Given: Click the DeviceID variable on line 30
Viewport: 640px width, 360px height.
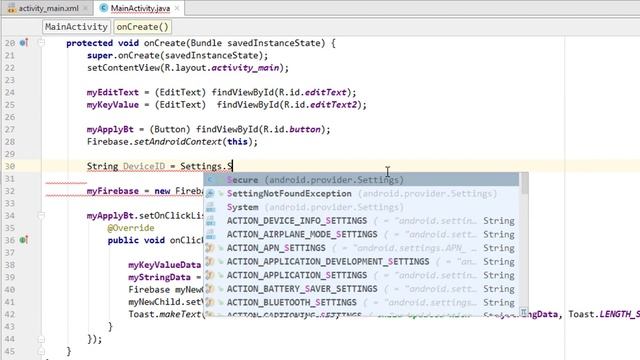Looking at the screenshot, I should (144, 166).
